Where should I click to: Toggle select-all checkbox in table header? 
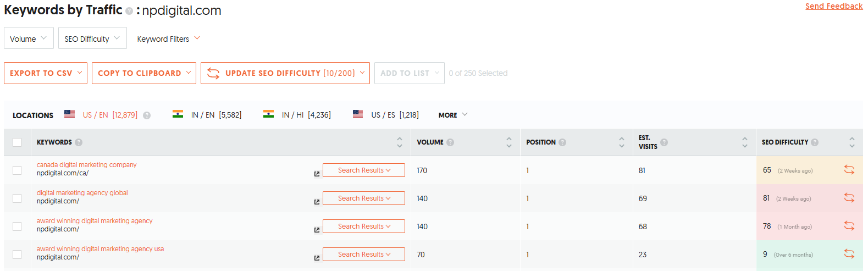(17, 142)
